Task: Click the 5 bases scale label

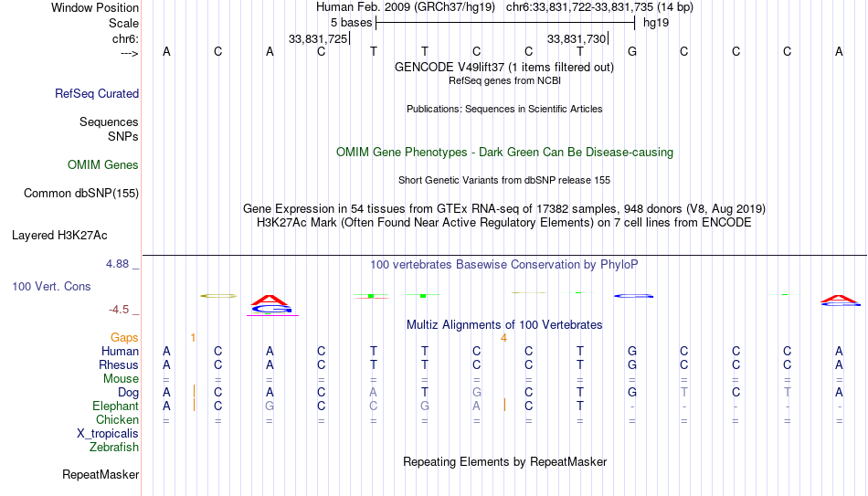Action: click(x=351, y=23)
